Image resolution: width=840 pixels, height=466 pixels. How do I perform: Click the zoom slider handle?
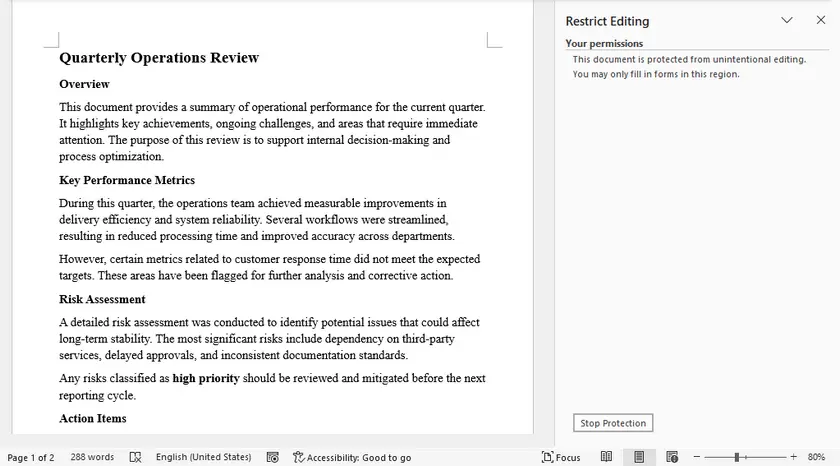pyautogui.click(x=737, y=457)
